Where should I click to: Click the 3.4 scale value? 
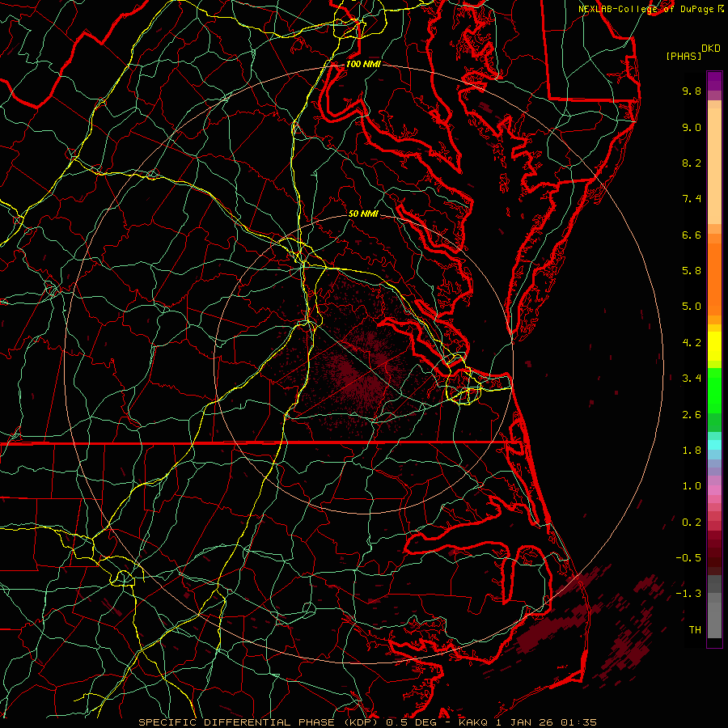tap(692, 379)
